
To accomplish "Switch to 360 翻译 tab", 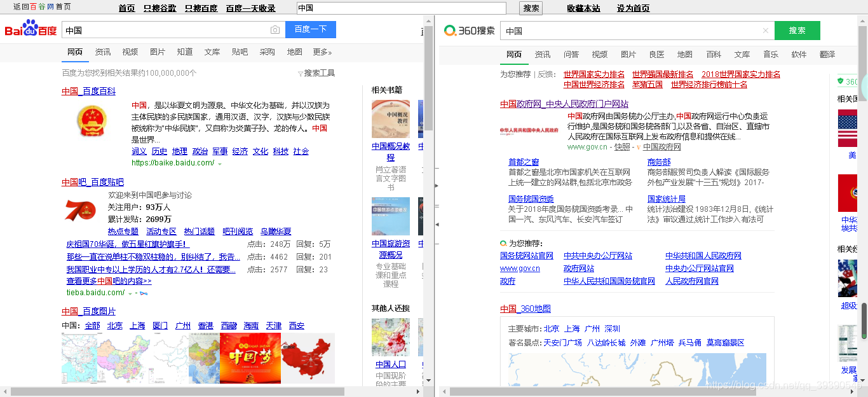I will 827,55.
